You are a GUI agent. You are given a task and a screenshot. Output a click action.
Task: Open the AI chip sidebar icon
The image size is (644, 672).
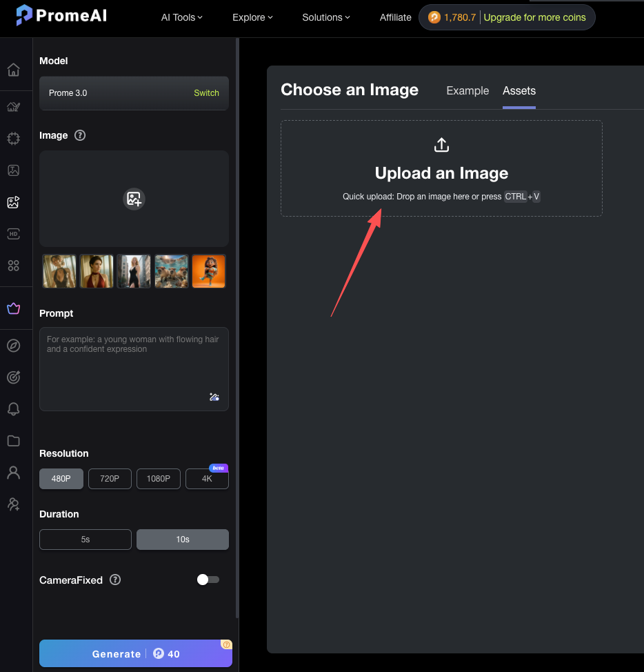click(13, 139)
